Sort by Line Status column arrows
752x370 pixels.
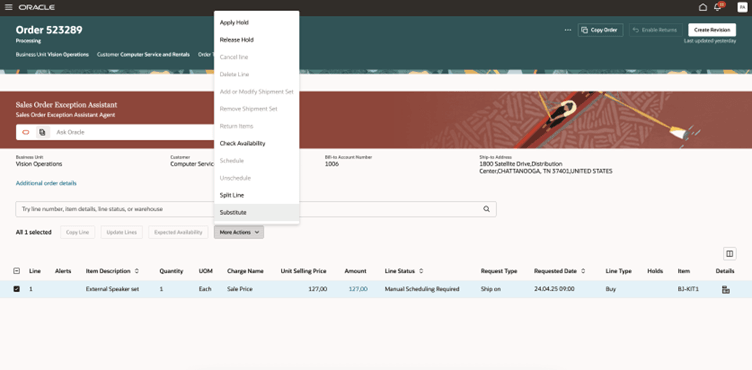[x=421, y=271]
